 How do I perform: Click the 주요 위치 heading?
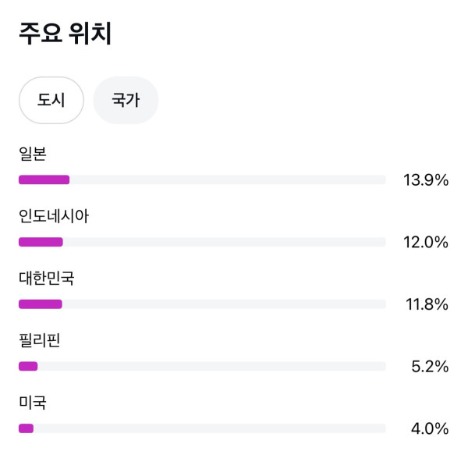pyautogui.click(x=65, y=35)
